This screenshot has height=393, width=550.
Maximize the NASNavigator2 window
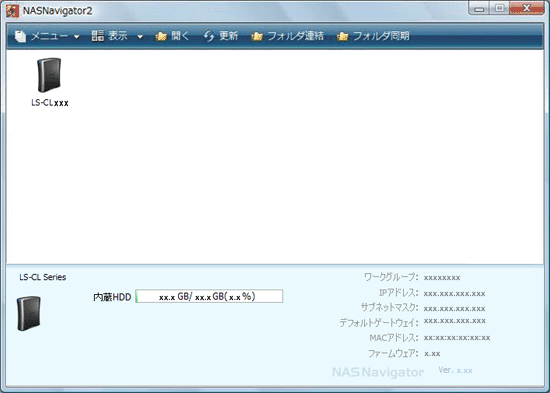[500, 8]
